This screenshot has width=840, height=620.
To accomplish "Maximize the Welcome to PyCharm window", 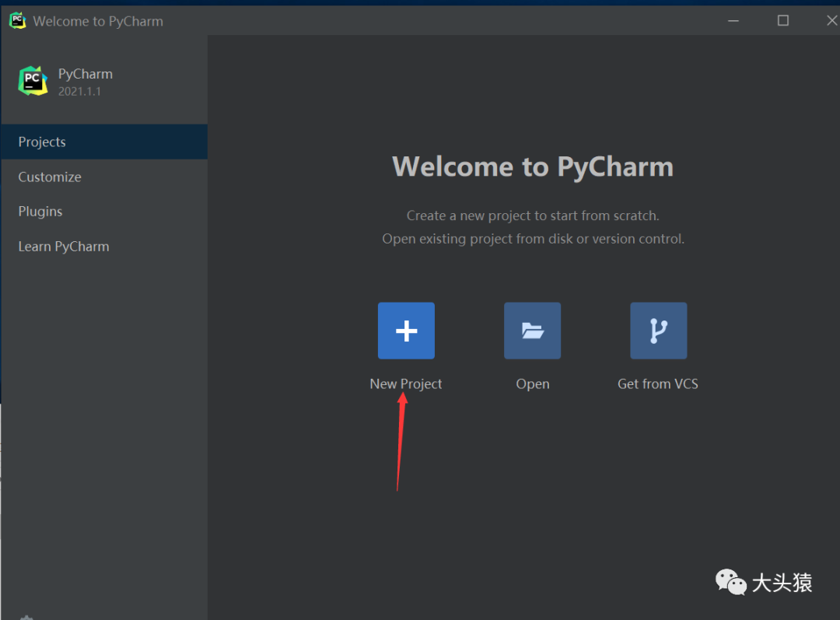I will pos(782,21).
